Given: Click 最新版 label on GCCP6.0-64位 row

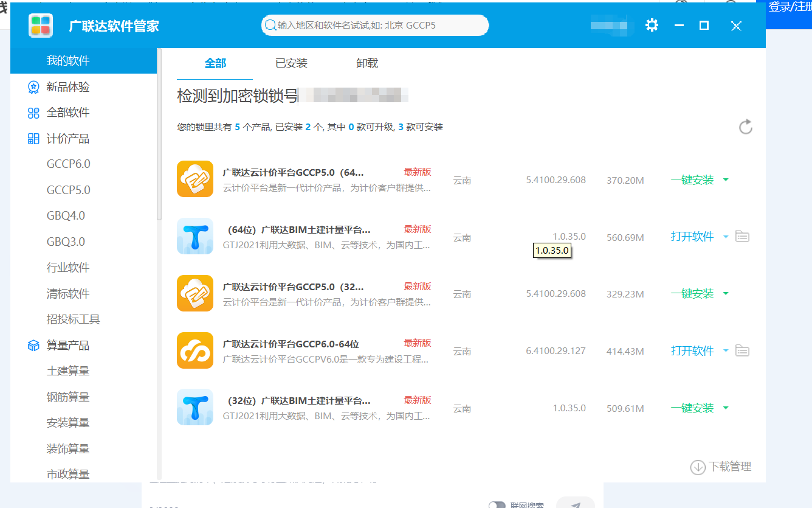Looking at the screenshot, I should point(418,343).
